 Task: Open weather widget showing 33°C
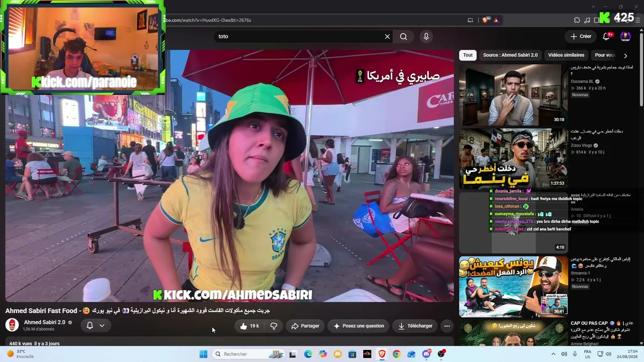coord(20,354)
